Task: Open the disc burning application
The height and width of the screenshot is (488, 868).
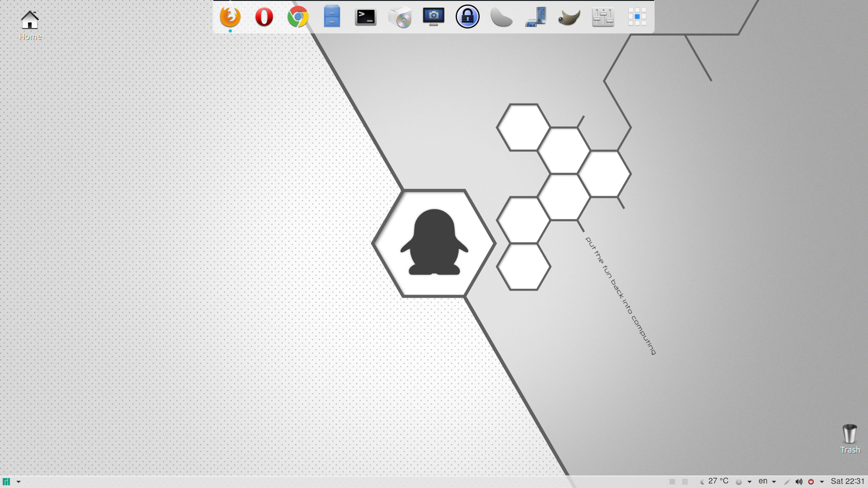Action: click(400, 17)
